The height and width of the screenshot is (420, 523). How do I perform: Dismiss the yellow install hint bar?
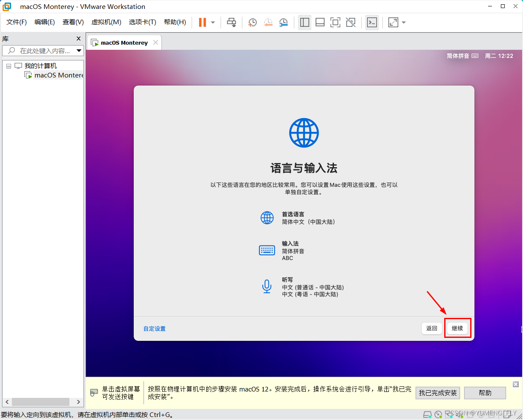tap(515, 384)
